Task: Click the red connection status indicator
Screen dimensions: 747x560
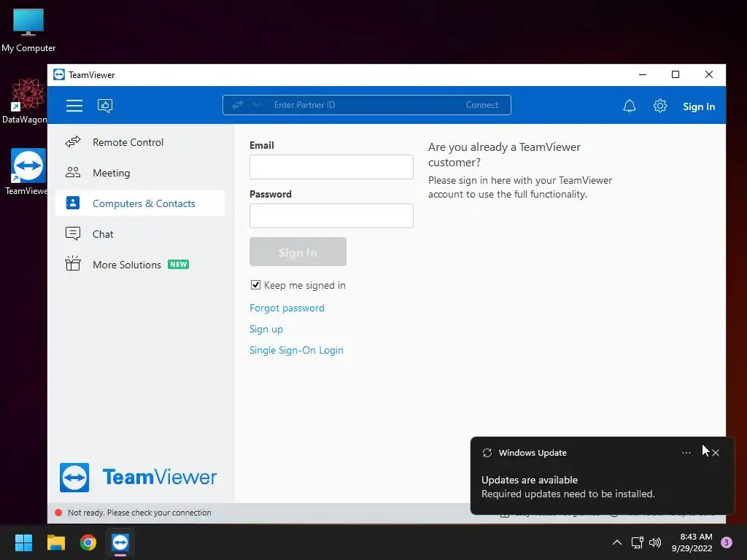Action: [58, 513]
